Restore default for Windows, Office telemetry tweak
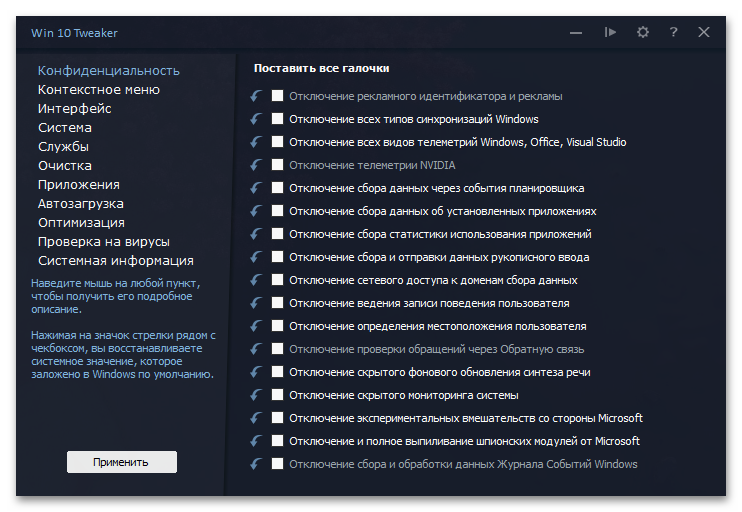742x512 pixels. pyautogui.click(x=256, y=142)
